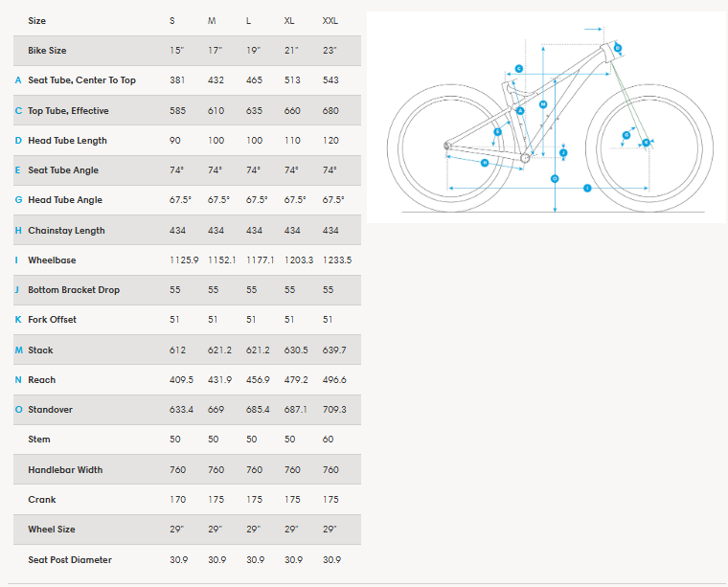
Task: Click the H marker on the bike diagram
Action: point(485,163)
